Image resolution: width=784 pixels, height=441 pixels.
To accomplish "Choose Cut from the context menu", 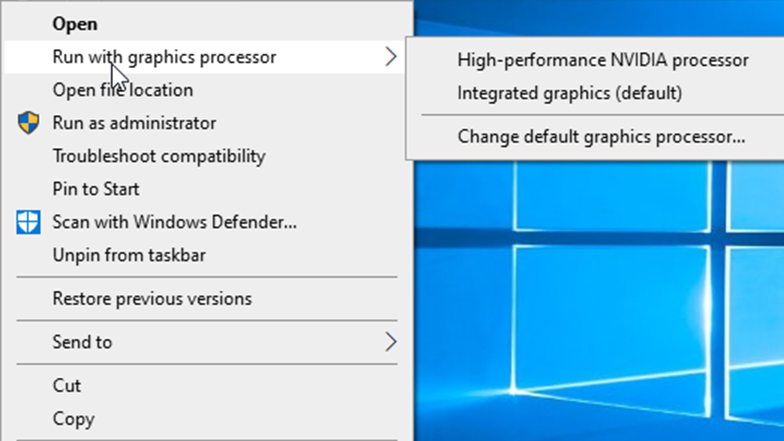I will tap(67, 385).
